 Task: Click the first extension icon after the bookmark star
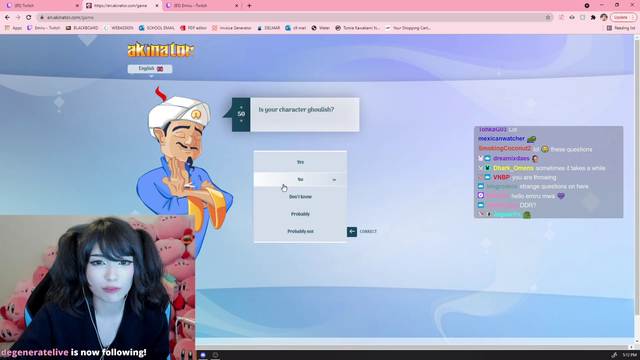(x=561, y=17)
